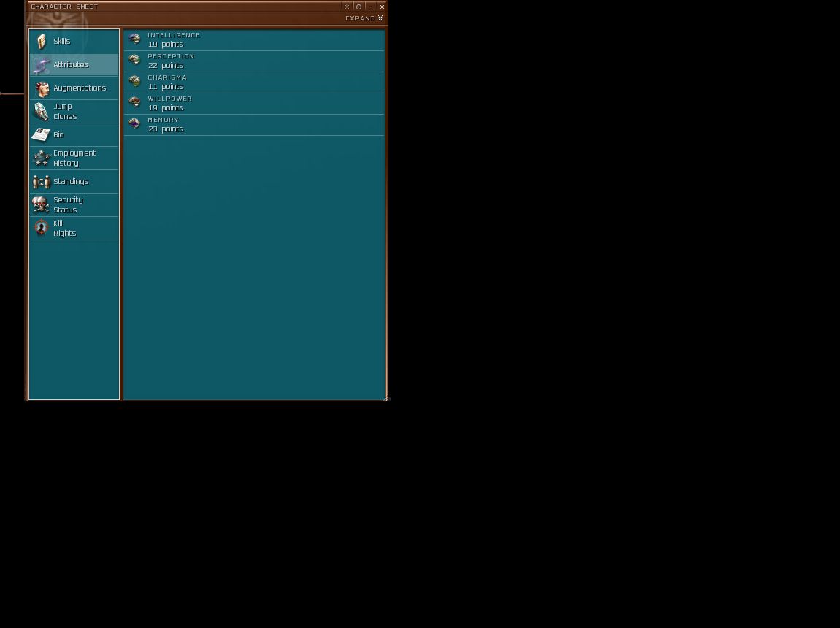Click the pin window icon
The width and height of the screenshot is (840, 628).
pos(347,7)
